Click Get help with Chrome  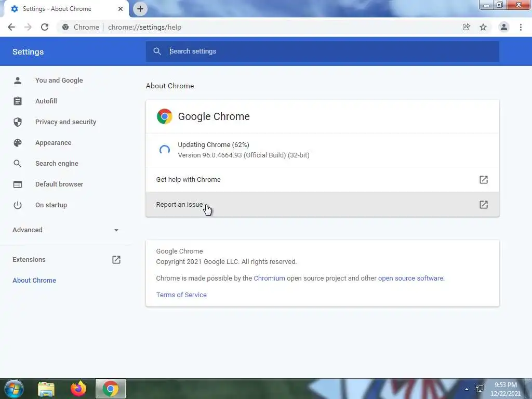[322, 179]
